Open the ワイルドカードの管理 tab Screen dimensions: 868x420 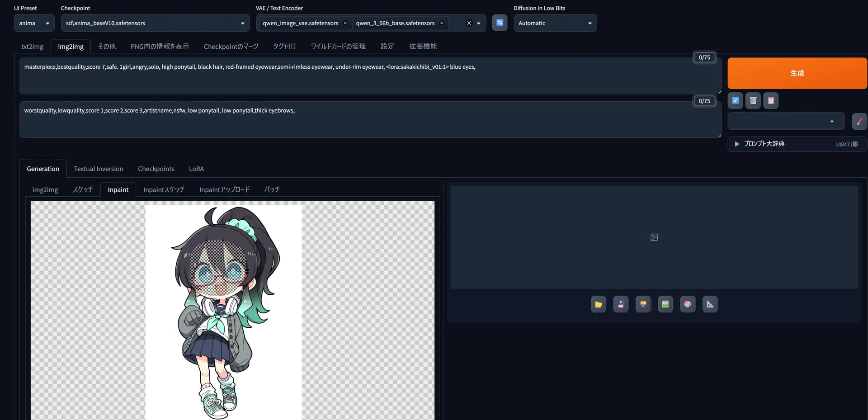[338, 47]
